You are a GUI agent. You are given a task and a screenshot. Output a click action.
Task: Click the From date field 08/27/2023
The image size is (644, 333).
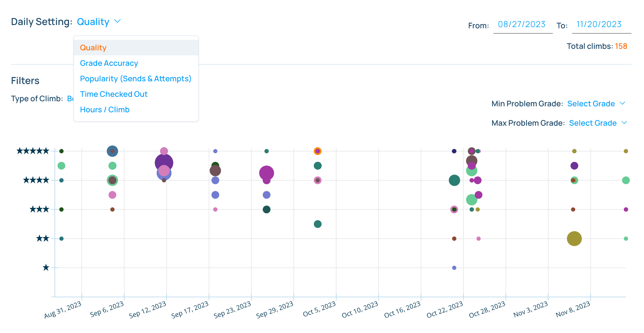pos(522,24)
